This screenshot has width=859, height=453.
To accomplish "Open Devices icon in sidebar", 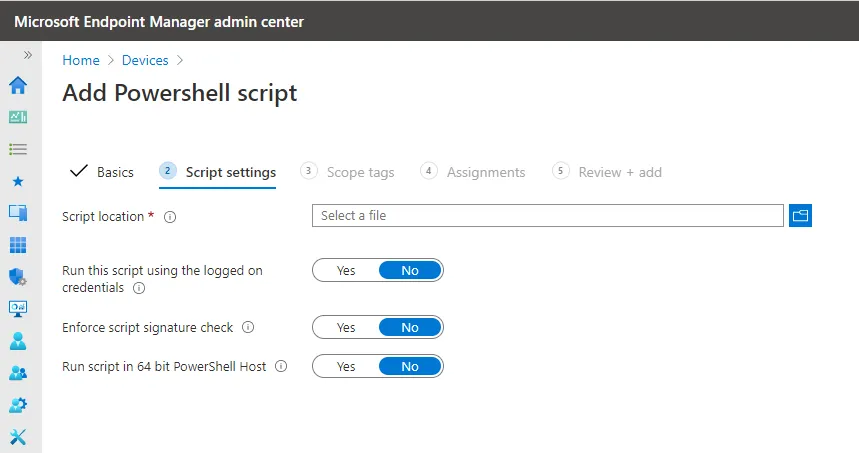I will (18, 213).
